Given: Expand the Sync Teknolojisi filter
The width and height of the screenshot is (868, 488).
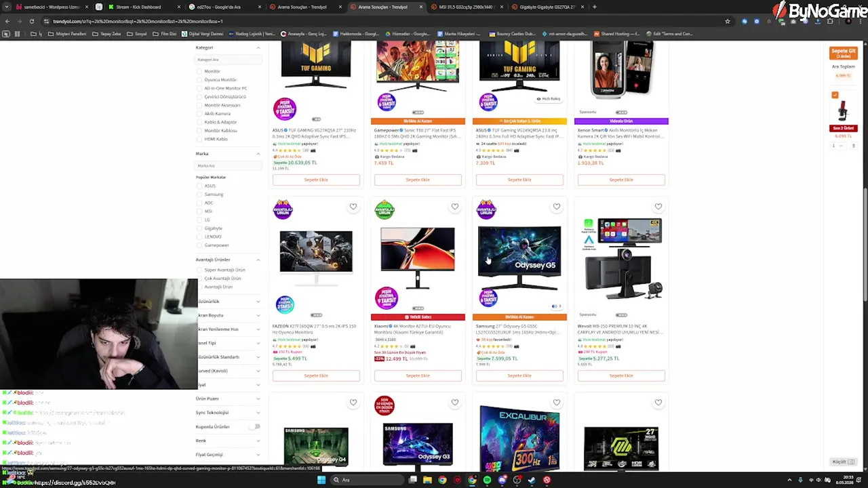Looking at the screenshot, I should pos(258,413).
